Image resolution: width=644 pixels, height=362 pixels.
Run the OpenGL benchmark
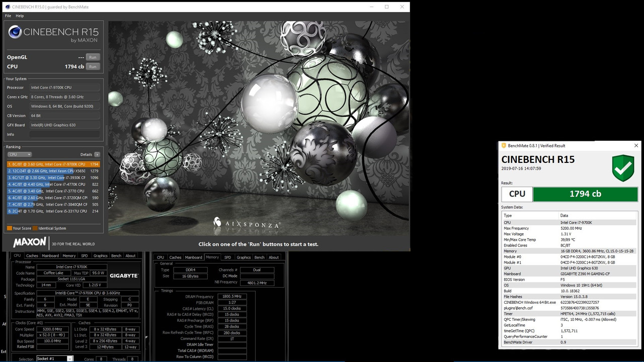(93, 57)
